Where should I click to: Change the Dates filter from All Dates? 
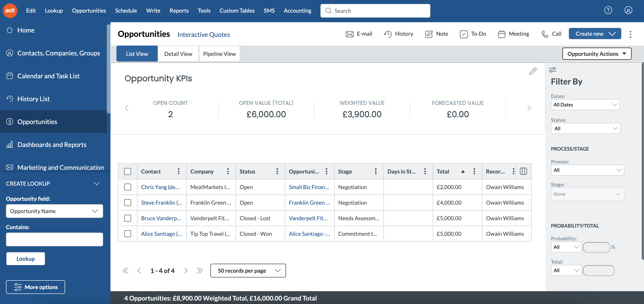tap(585, 105)
